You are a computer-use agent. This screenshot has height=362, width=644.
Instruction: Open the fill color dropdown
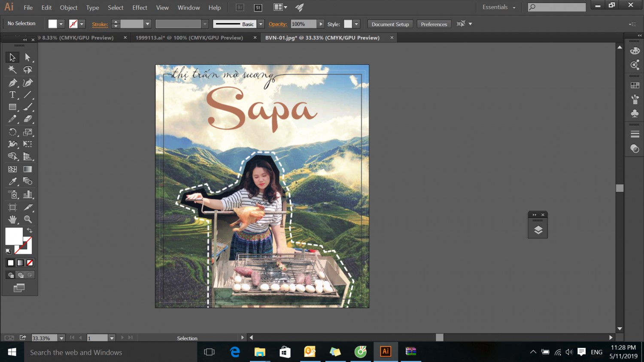[x=61, y=24]
